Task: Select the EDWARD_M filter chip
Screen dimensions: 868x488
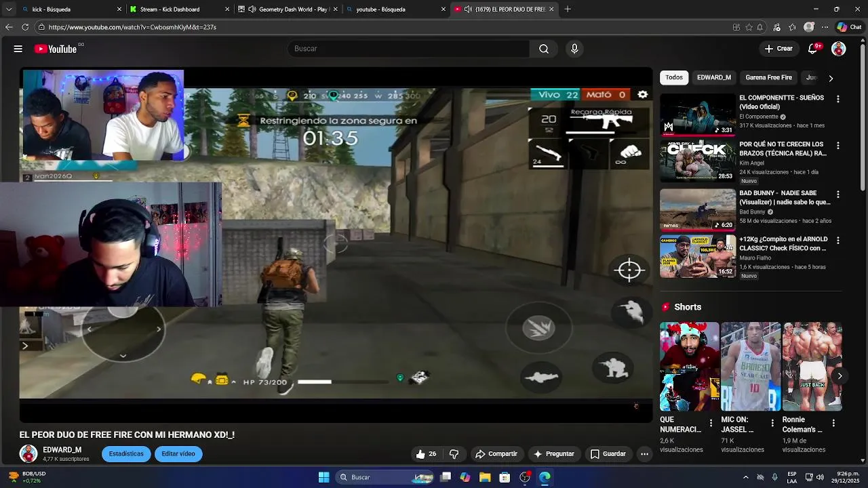Action: (714, 77)
